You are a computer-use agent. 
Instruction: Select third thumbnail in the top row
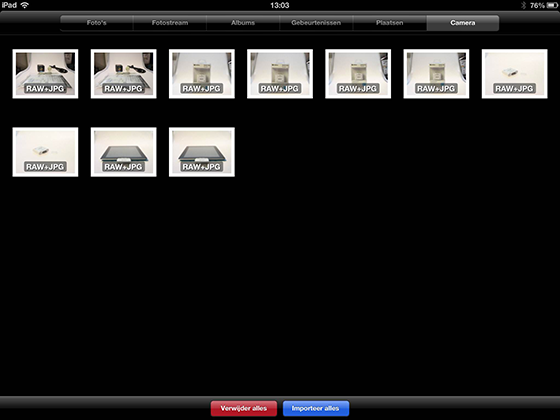pos(202,74)
